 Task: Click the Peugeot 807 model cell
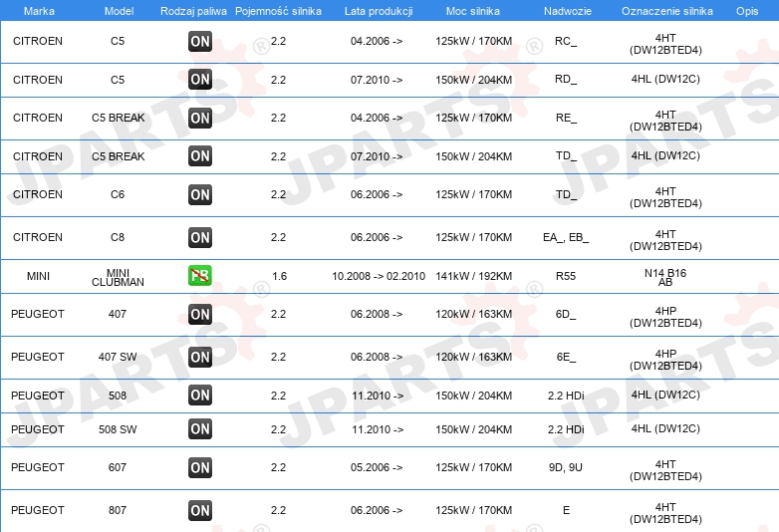click(118, 510)
